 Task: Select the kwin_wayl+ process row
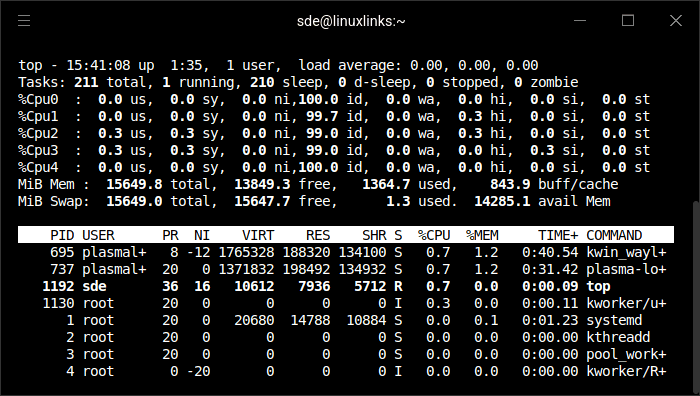click(346, 252)
